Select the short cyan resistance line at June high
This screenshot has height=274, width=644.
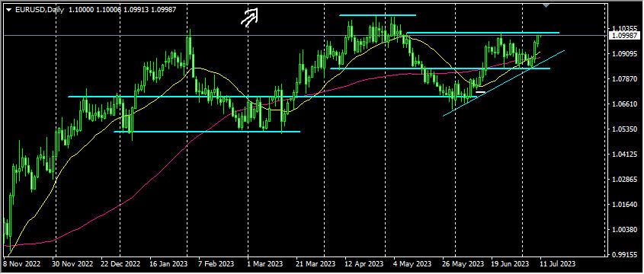(482, 33)
